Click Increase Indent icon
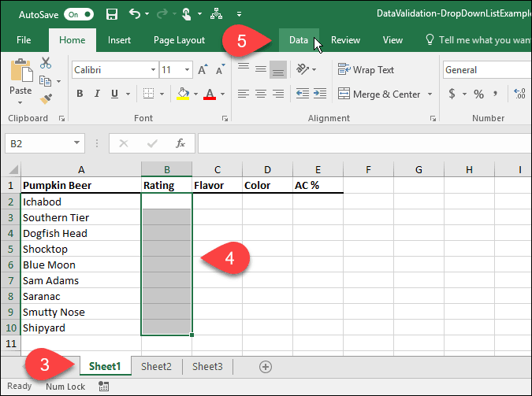The width and height of the screenshot is (532, 396). point(320,93)
